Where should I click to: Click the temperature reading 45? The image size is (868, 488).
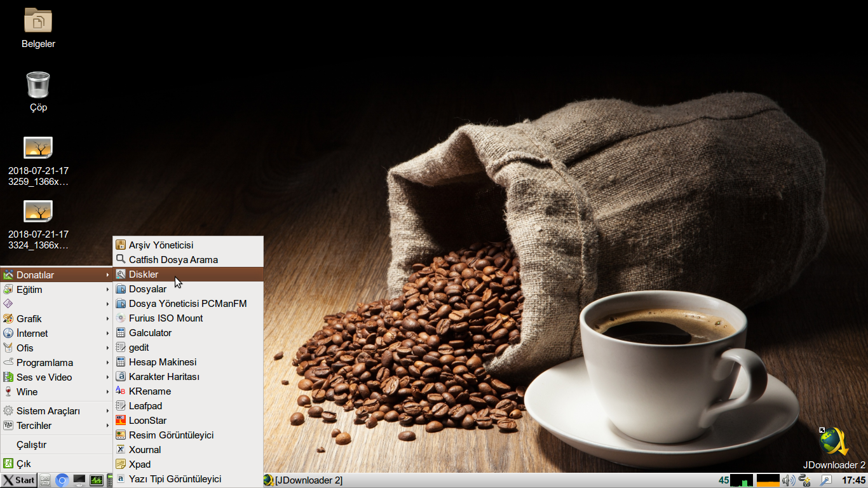click(724, 480)
